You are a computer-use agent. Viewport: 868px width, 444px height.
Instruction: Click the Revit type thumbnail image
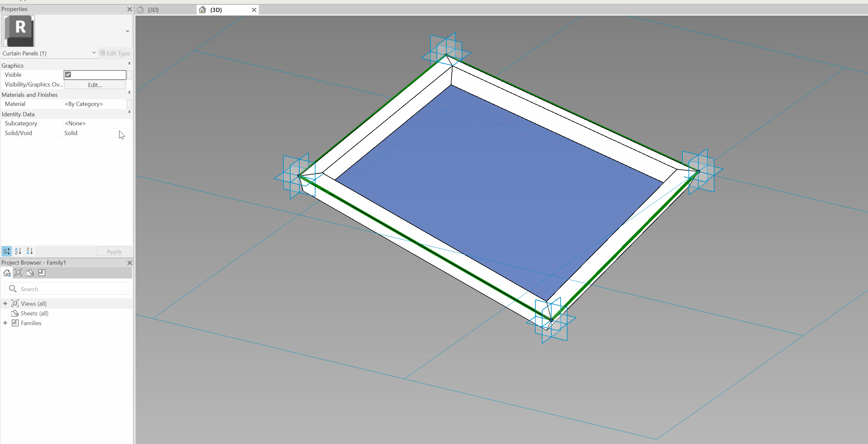pyautogui.click(x=19, y=31)
